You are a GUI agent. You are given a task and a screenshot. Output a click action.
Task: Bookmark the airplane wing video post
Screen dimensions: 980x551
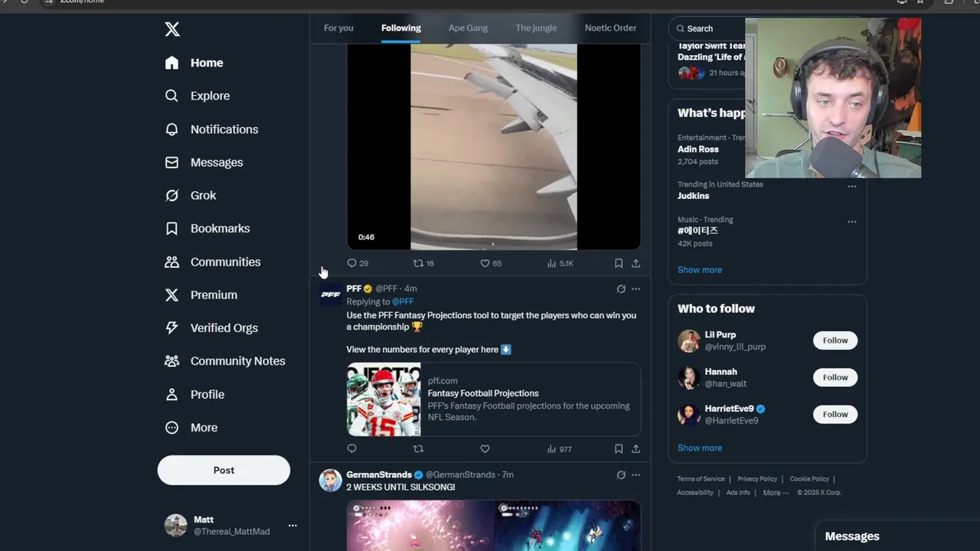(619, 263)
